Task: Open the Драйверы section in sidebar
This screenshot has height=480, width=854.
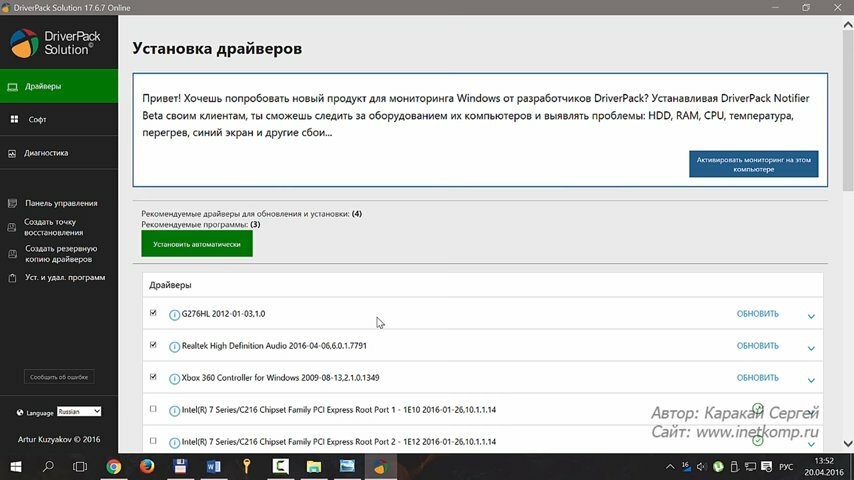Action: (59, 86)
